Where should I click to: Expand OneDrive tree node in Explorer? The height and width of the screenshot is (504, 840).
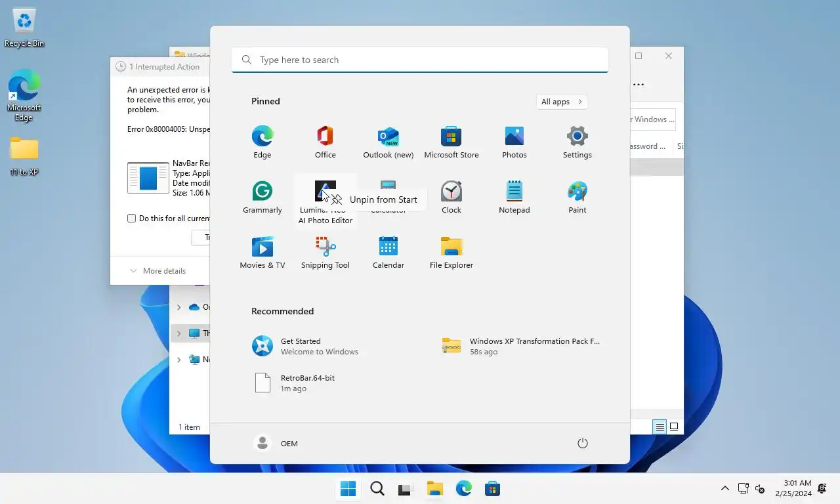[178, 306]
